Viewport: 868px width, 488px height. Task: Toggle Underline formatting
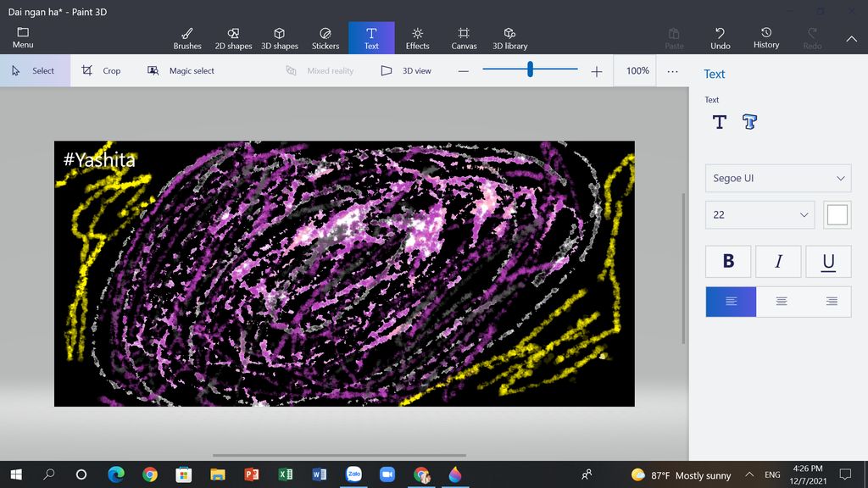coord(828,261)
